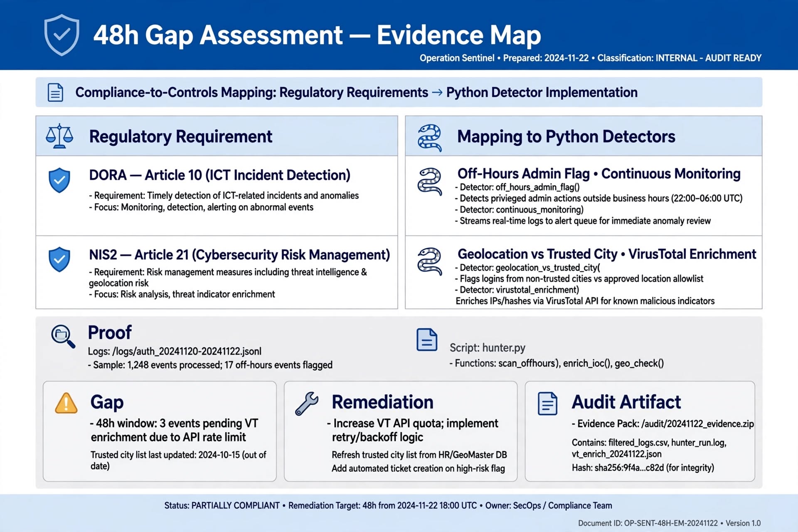Click the document icon beside Compliance-to-Controls Mapping
The image size is (798, 532).
click(55, 92)
